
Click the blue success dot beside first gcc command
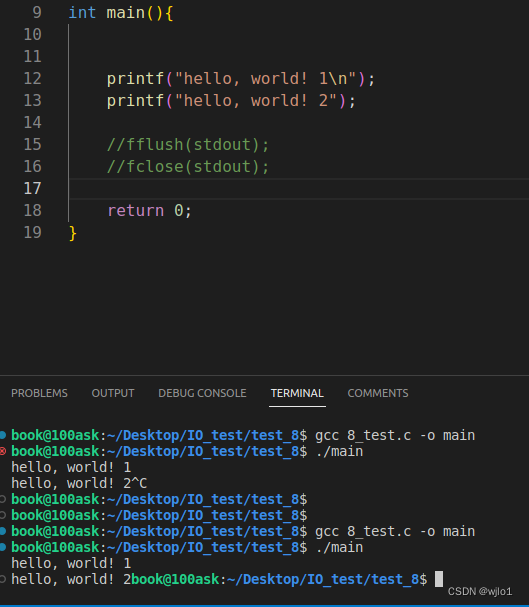3,435
